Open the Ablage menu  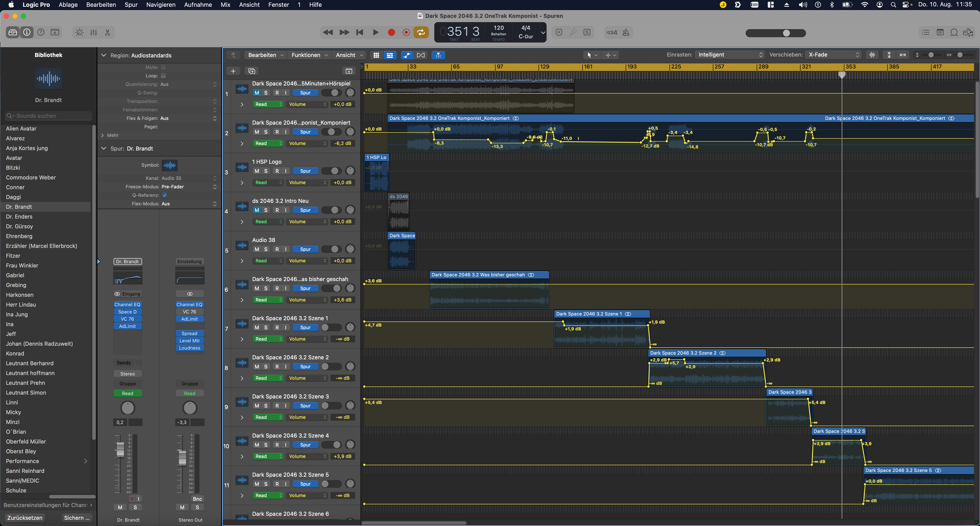pyautogui.click(x=68, y=4)
